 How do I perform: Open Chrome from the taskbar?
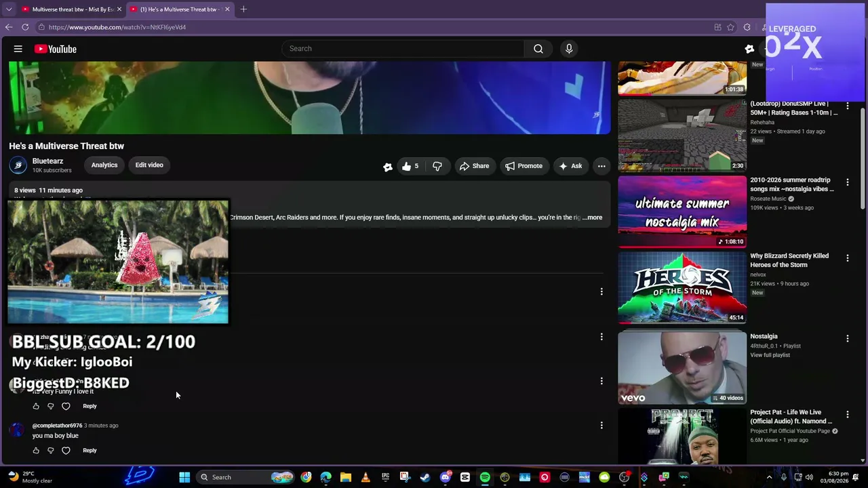click(x=307, y=477)
